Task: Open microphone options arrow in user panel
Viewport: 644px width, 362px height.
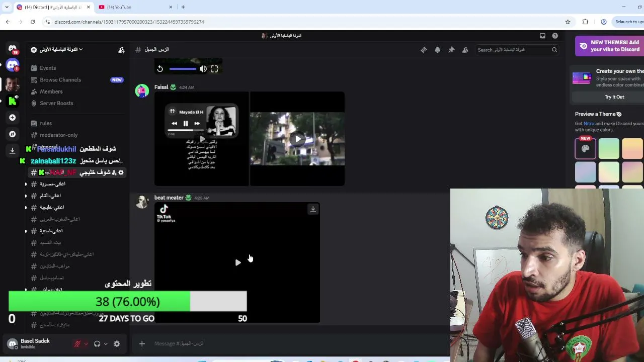Action: (x=86, y=344)
